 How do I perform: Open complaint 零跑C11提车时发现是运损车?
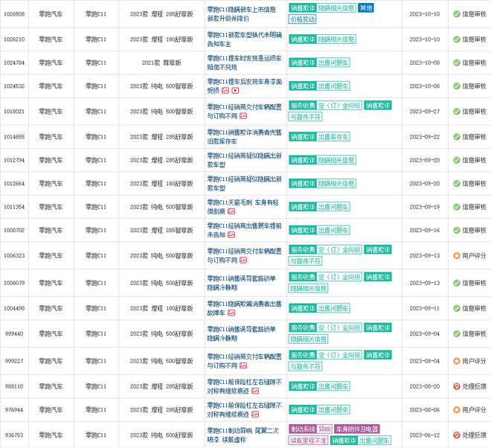coord(244,63)
